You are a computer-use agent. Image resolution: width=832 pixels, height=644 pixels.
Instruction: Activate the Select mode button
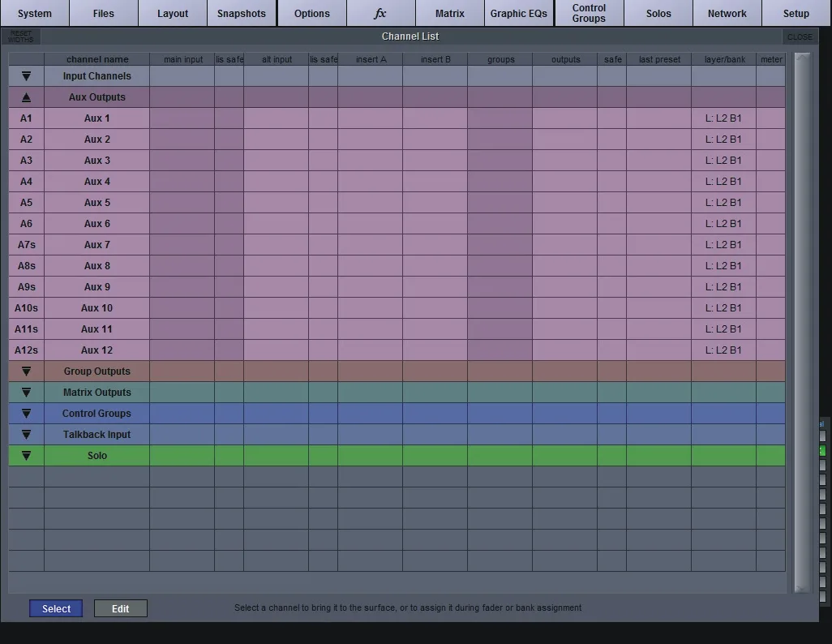56,608
